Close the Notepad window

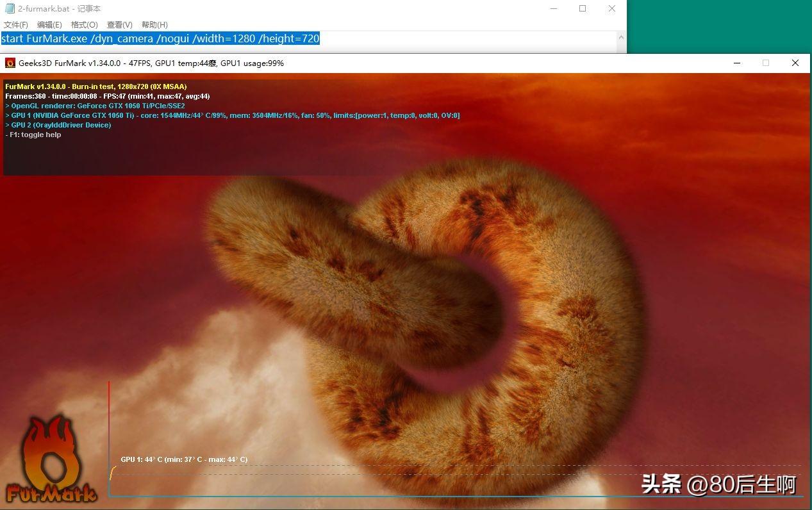click(x=612, y=9)
